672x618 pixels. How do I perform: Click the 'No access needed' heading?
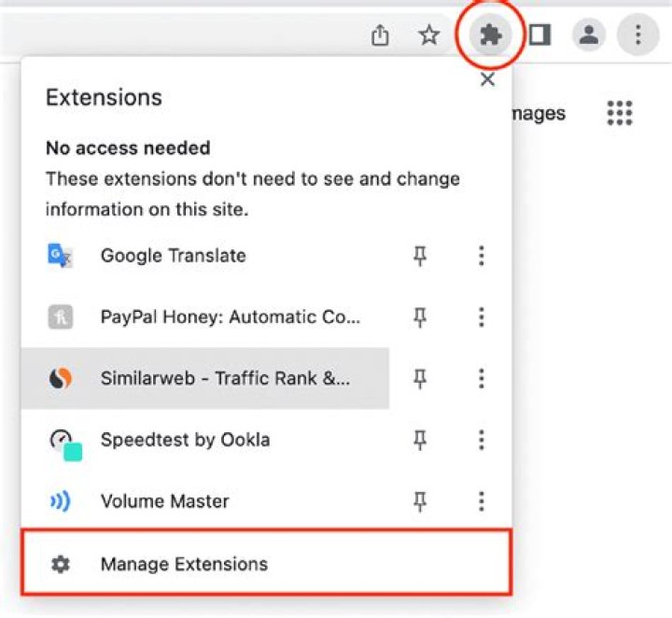tap(128, 147)
